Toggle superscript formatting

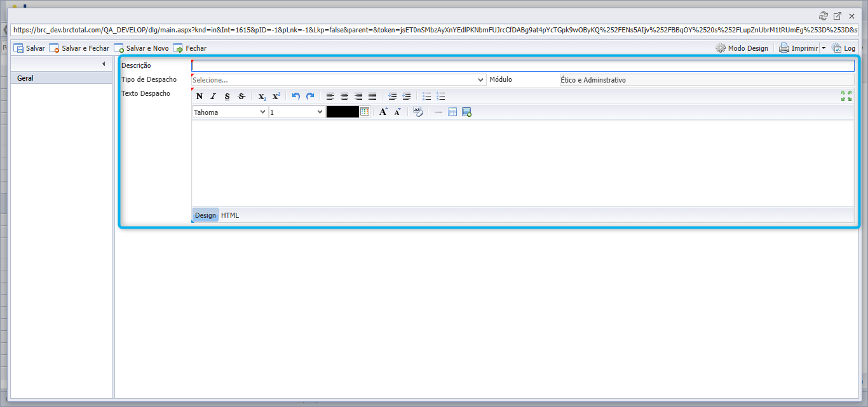[276, 97]
